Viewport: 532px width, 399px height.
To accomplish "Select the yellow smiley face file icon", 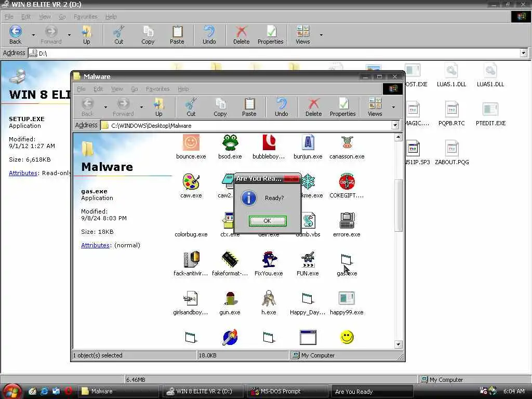I will coord(347,337).
